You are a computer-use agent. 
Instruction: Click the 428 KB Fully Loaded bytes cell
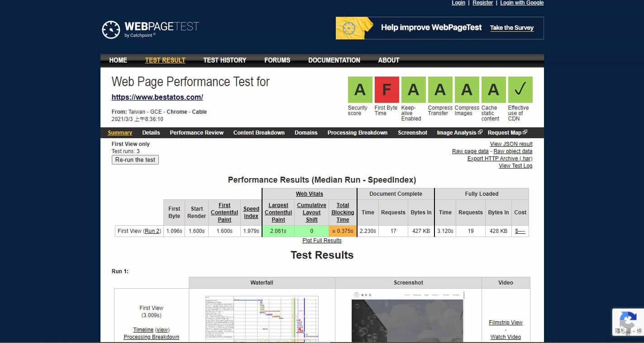pos(498,231)
